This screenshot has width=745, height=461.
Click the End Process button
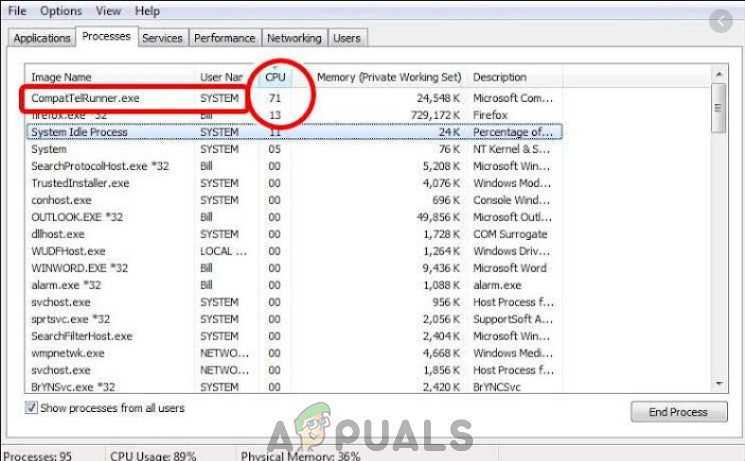point(676,411)
